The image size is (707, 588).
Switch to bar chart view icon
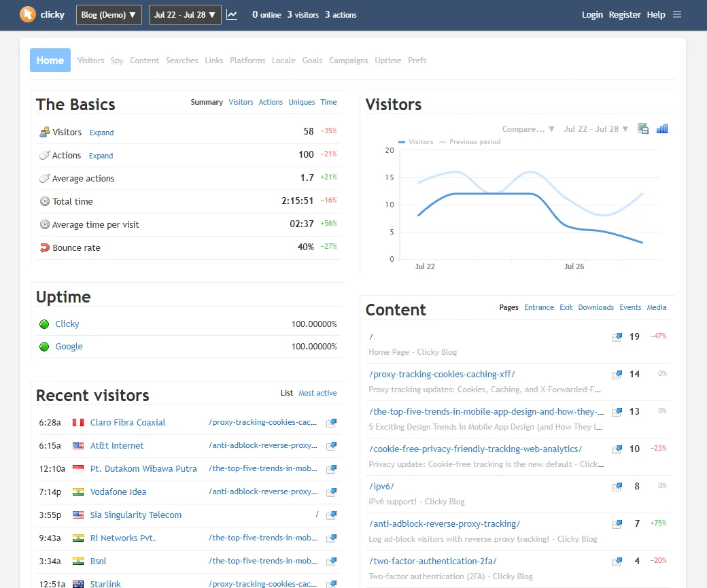coord(662,128)
